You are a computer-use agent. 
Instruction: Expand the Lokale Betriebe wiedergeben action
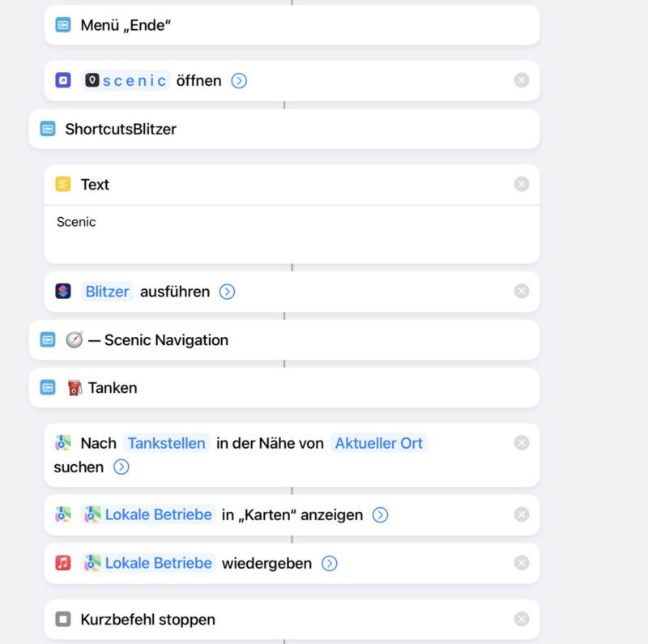coord(329,563)
